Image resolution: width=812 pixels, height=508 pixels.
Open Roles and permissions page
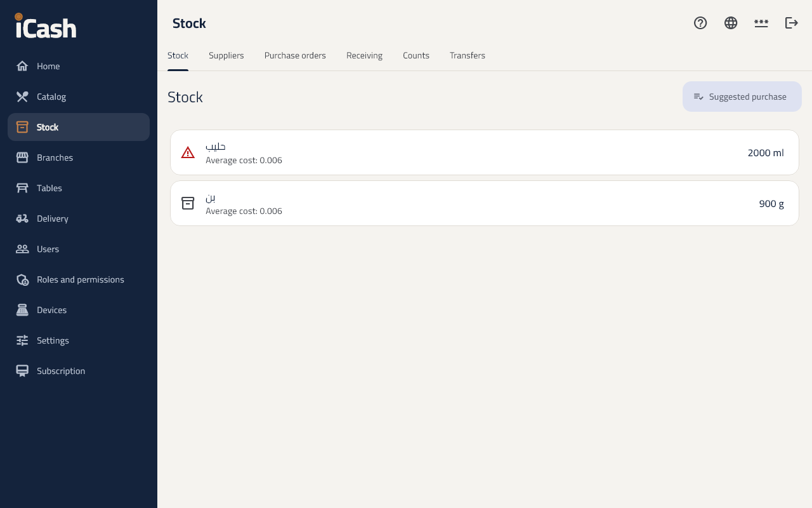(79, 279)
